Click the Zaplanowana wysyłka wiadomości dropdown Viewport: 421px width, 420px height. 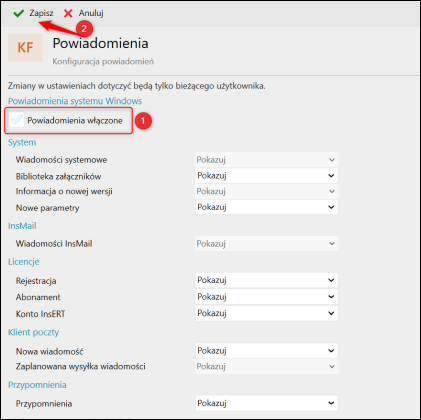(x=267, y=366)
